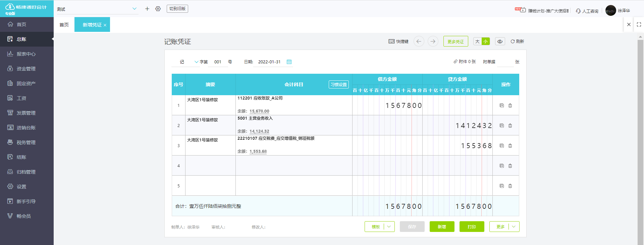This screenshot has width=644, height=245.
Task: Go to previous voucher with left arrow
Action: click(419, 41)
